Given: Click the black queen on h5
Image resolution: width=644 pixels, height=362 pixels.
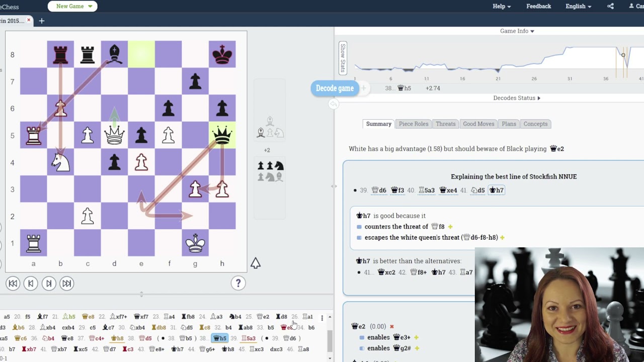Looking at the screenshot, I should pos(222,135).
